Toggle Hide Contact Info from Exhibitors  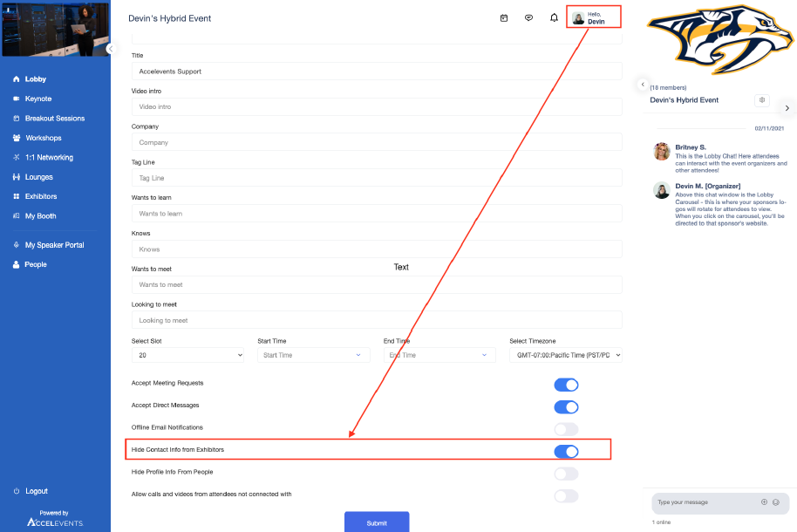coord(566,451)
